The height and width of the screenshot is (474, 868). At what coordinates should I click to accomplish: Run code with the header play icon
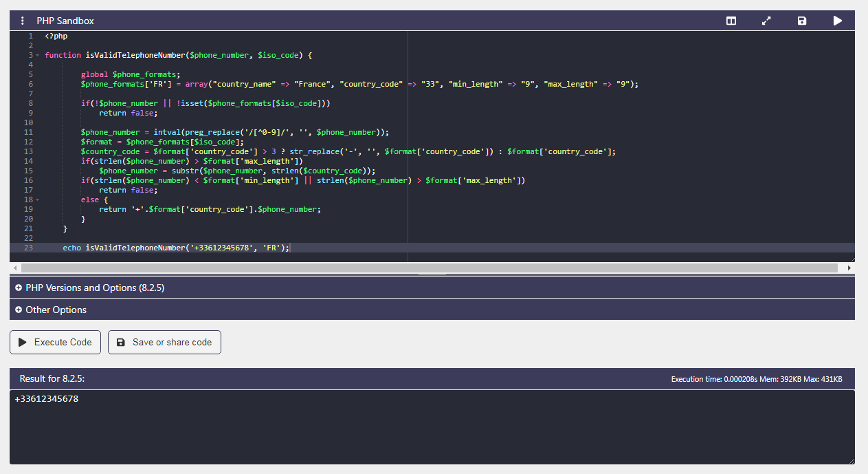click(837, 21)
